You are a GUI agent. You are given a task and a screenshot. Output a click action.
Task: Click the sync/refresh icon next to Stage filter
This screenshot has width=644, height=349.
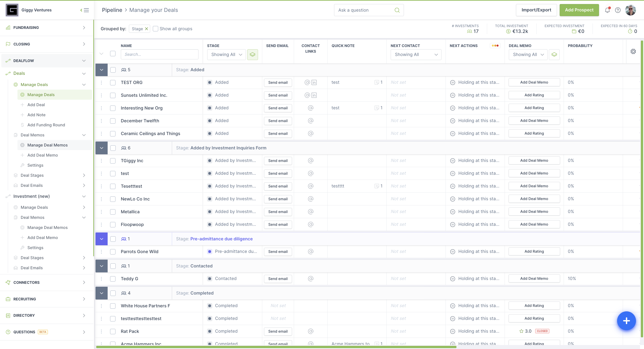[253, 54]
